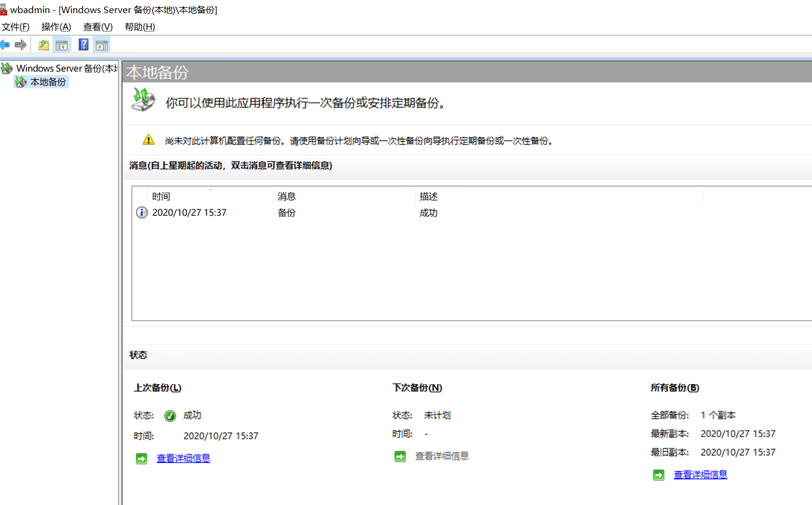Click the green success check icon under 上次备份
812x505 pixels.
[170, 416]
